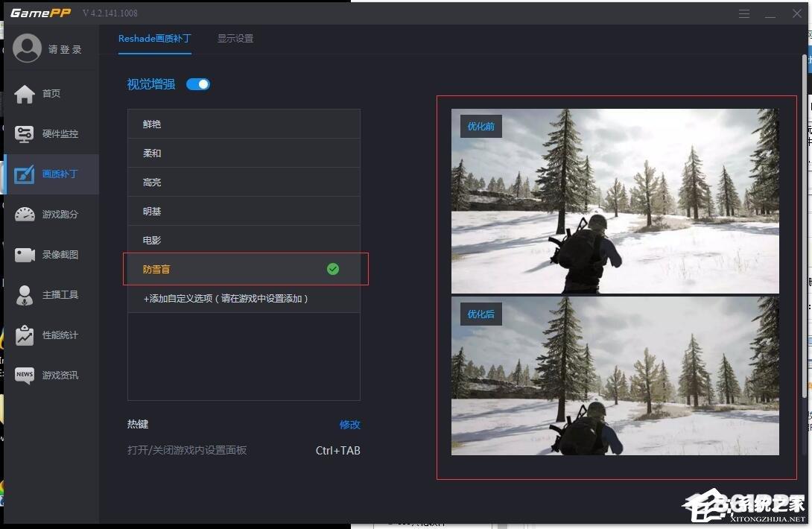Screen dimensions: 812x529
Task: Click the 画质补丁 sidebar label
Action: pos(60,174)
